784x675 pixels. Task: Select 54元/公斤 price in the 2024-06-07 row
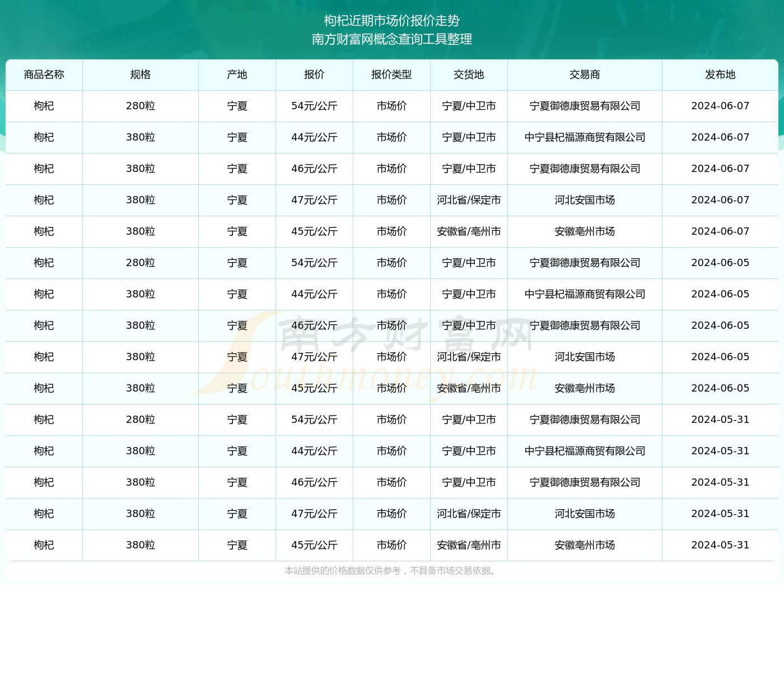314,106
